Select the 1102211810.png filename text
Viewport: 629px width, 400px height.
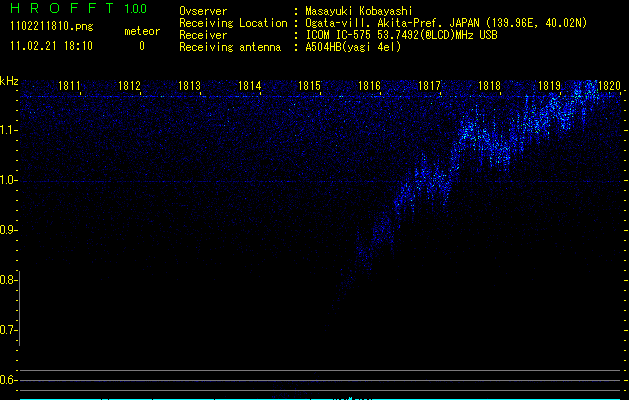tap(52, 27)
